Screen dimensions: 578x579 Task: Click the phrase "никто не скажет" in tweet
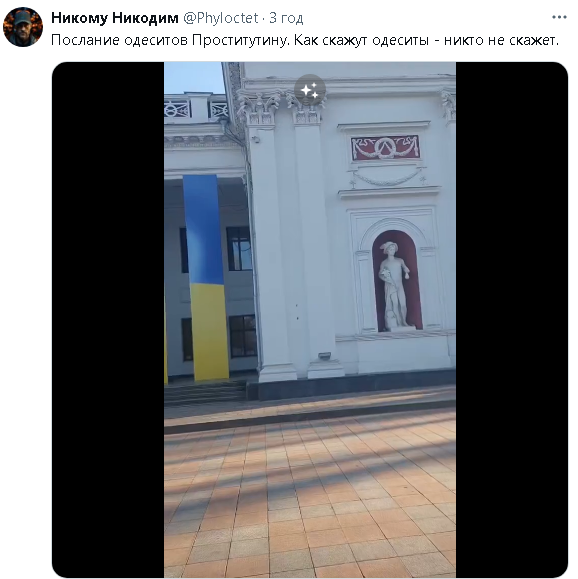tap(501, 40)
